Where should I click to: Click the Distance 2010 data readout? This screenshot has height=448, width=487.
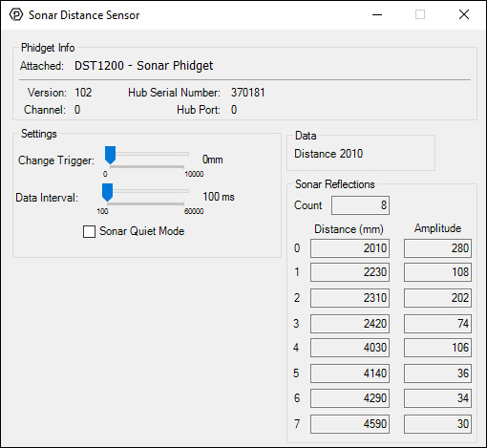point(328,154)
